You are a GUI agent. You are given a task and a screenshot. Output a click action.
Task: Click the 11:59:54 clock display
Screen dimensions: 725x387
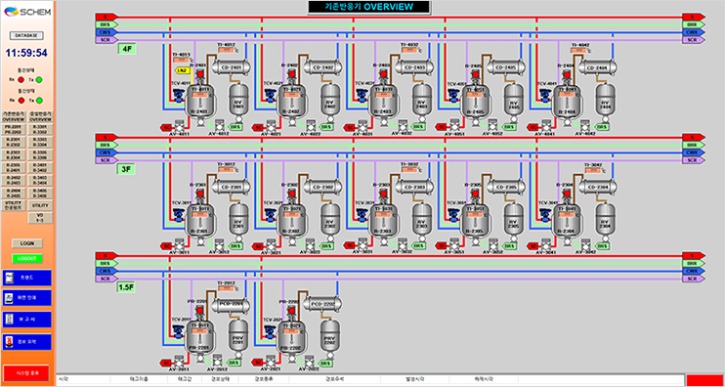pos(26,53)
